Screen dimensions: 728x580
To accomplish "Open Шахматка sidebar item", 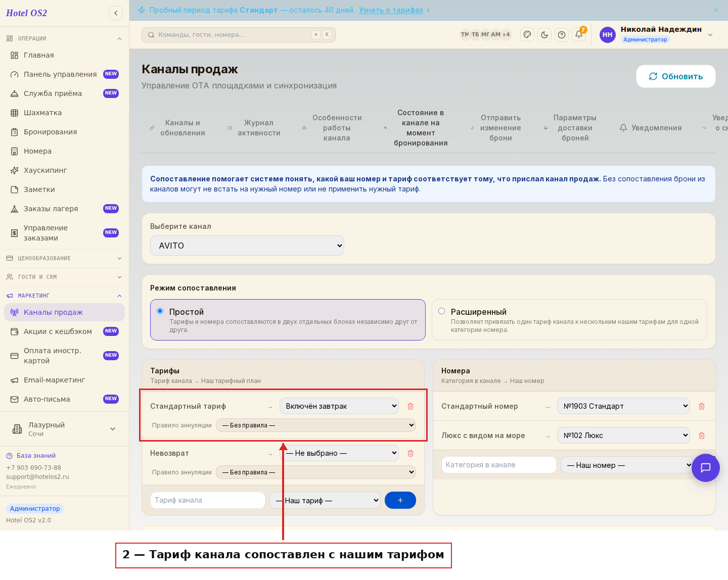I will [64, 113].
